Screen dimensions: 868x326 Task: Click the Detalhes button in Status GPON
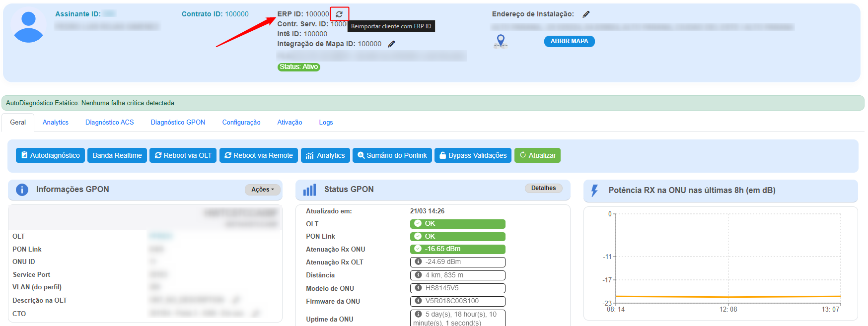(543, 188)
